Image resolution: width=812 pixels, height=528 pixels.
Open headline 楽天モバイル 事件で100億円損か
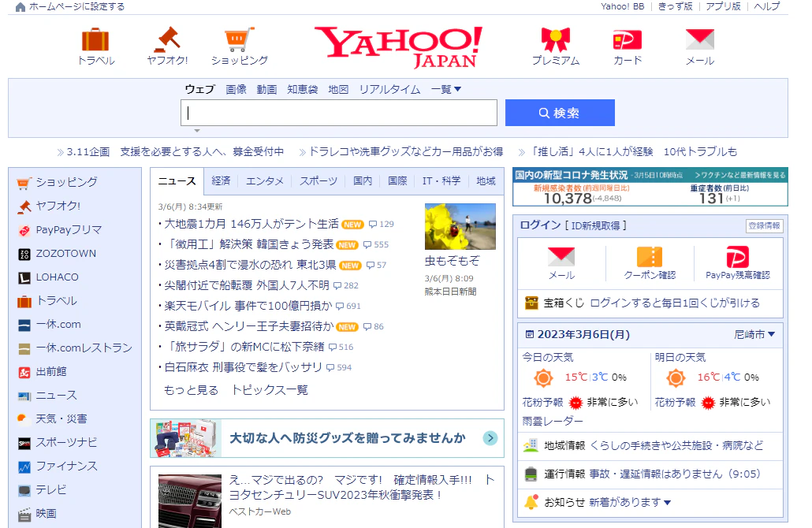(x=248, y=306)
